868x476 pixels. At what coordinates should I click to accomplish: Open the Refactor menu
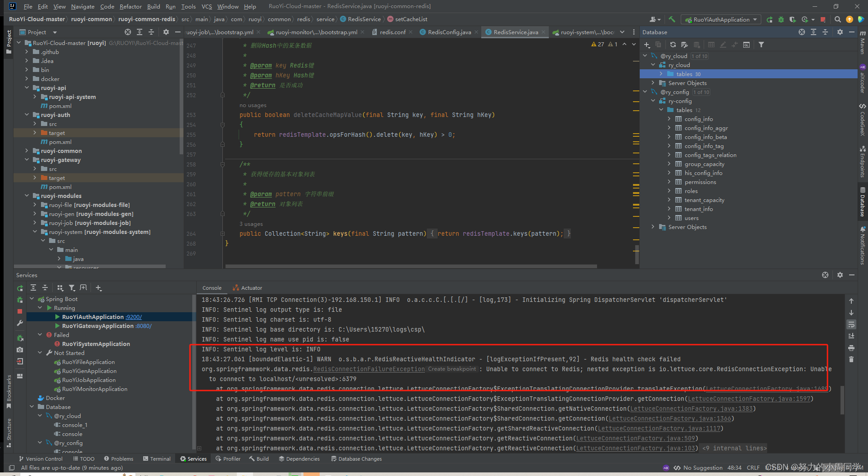(131, 6)
